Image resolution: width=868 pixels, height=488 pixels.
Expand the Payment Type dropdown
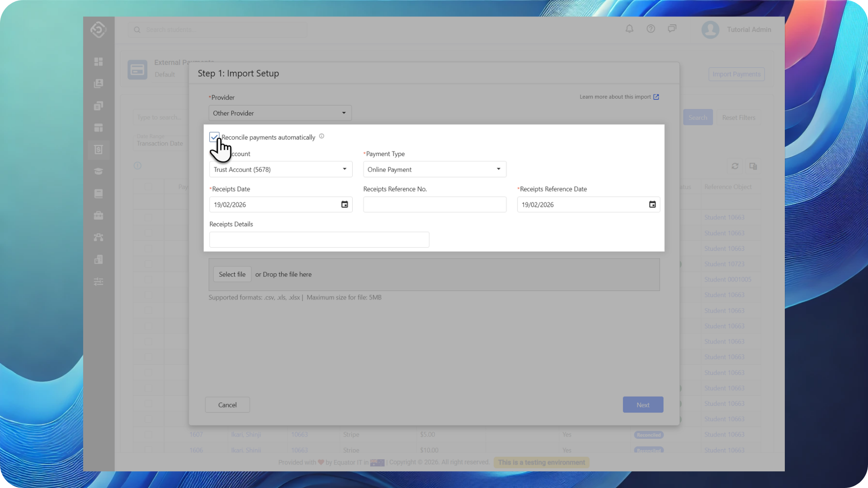point(434,169)
